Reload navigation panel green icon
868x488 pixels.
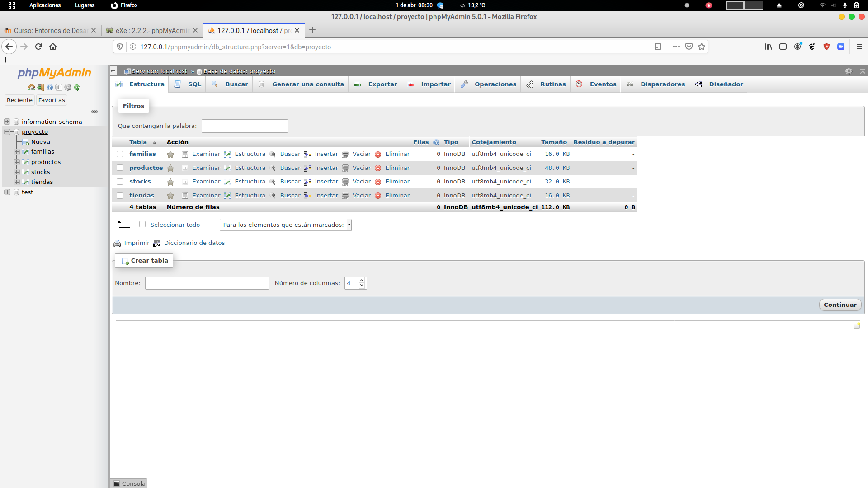(77, 88)
